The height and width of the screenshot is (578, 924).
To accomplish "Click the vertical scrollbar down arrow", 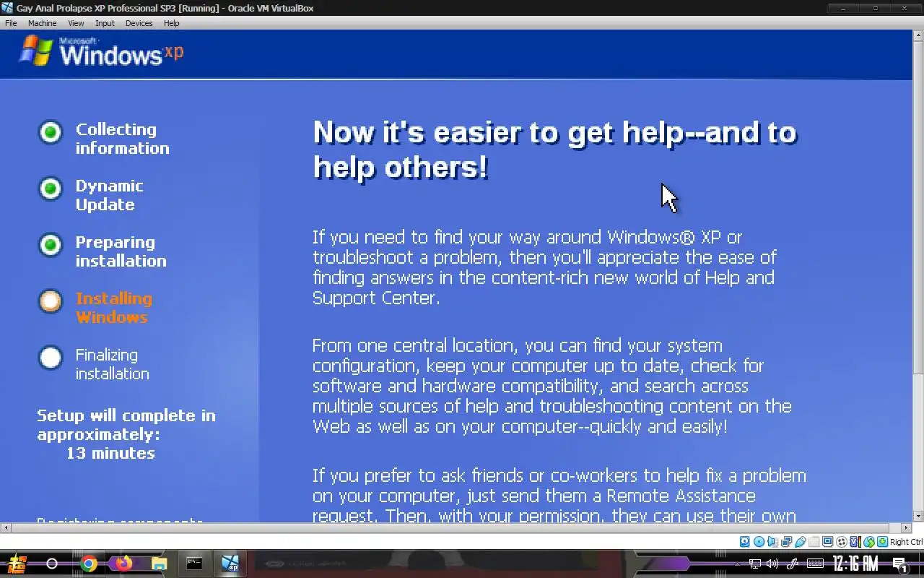I will (918, 516).
